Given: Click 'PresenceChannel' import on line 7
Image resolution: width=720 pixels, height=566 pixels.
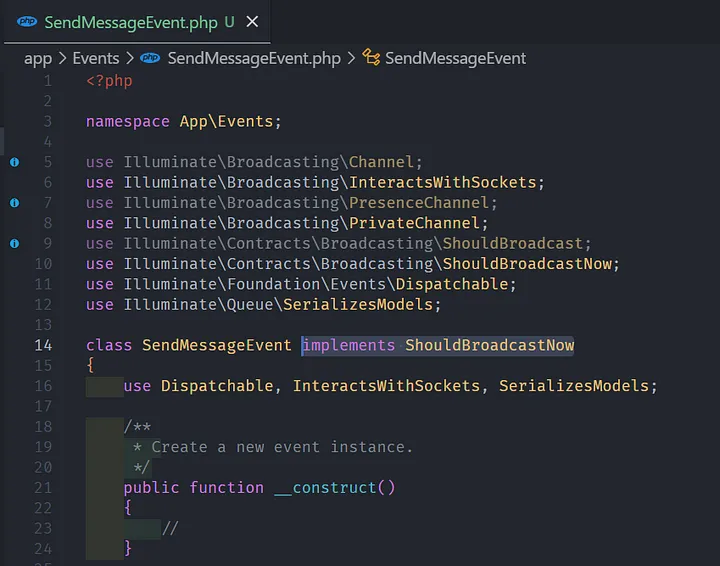Looking at the screenshot, I should pos(419,202).
